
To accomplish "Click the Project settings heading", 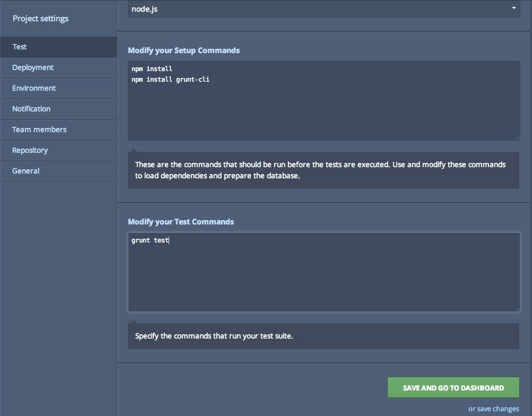I will (x=40, y=18).
